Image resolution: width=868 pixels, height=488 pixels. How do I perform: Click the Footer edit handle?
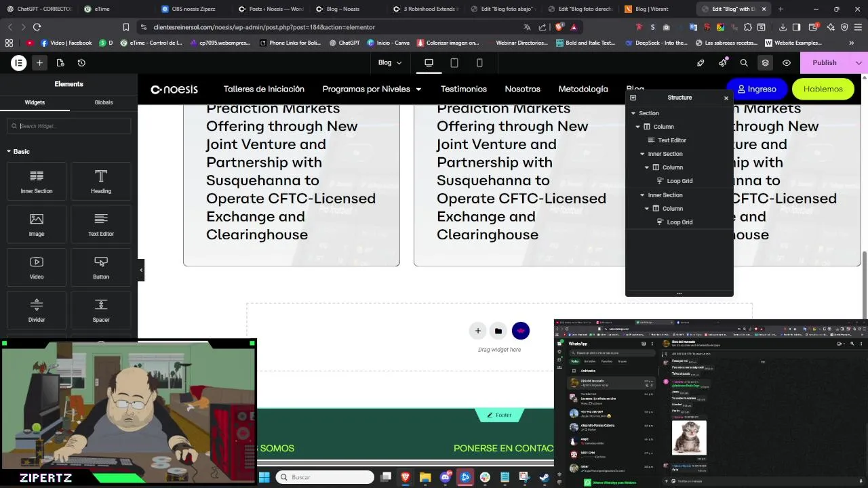coord(498,415)
